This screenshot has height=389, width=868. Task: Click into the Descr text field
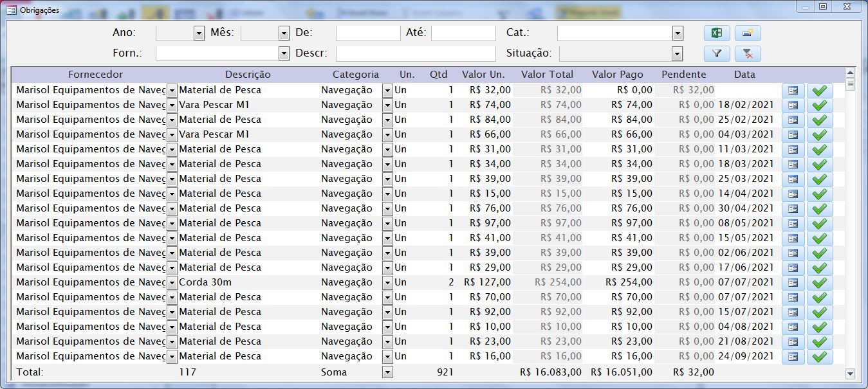(416, 53)
